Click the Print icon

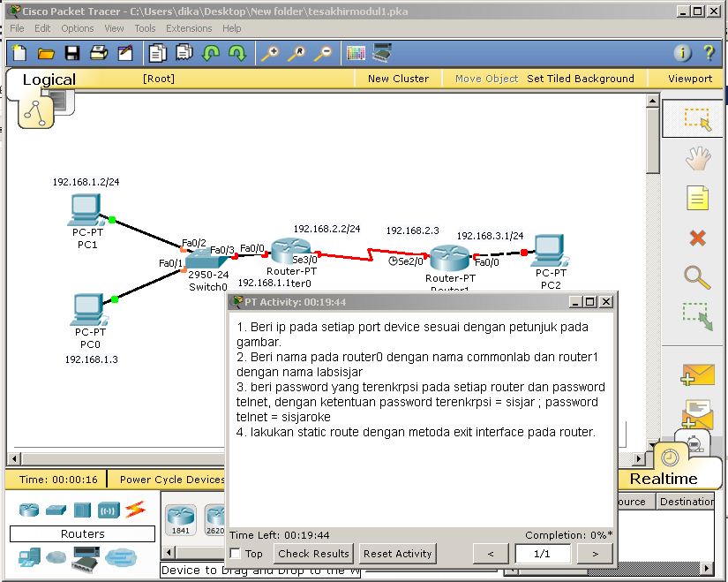tap(99, 52)
